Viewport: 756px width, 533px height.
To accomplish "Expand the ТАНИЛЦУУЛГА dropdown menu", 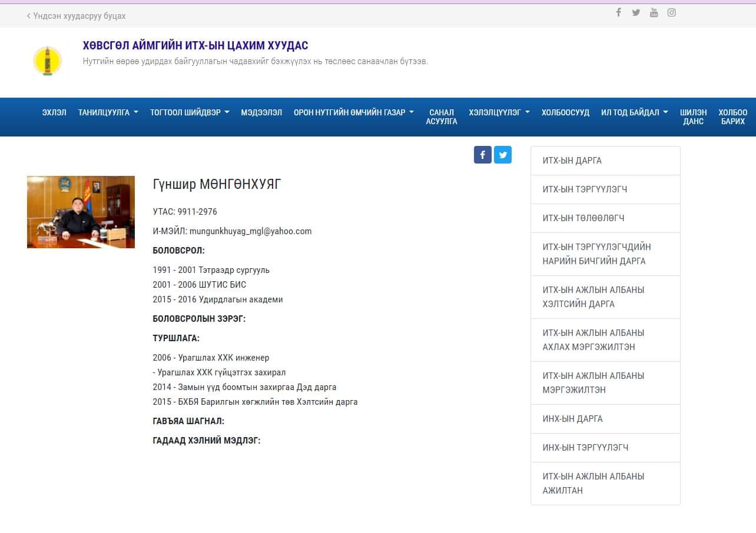I will pos(108,112).
